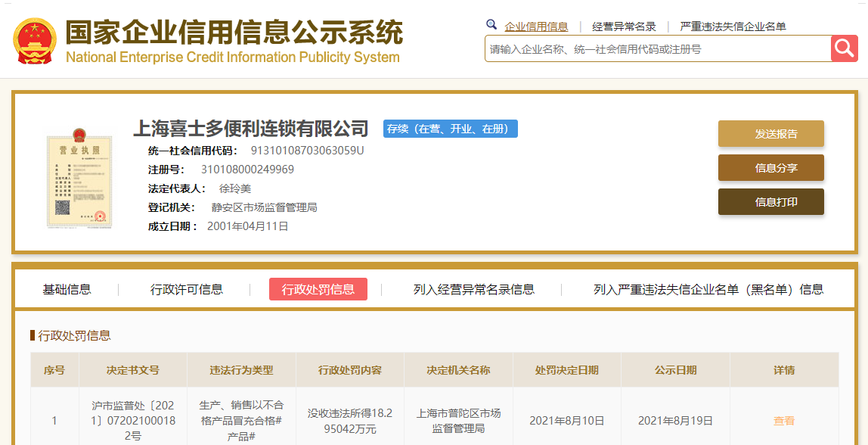Open the 行政处罚信息 tab
Screen dimensions: 868x445
pos(318,289)
